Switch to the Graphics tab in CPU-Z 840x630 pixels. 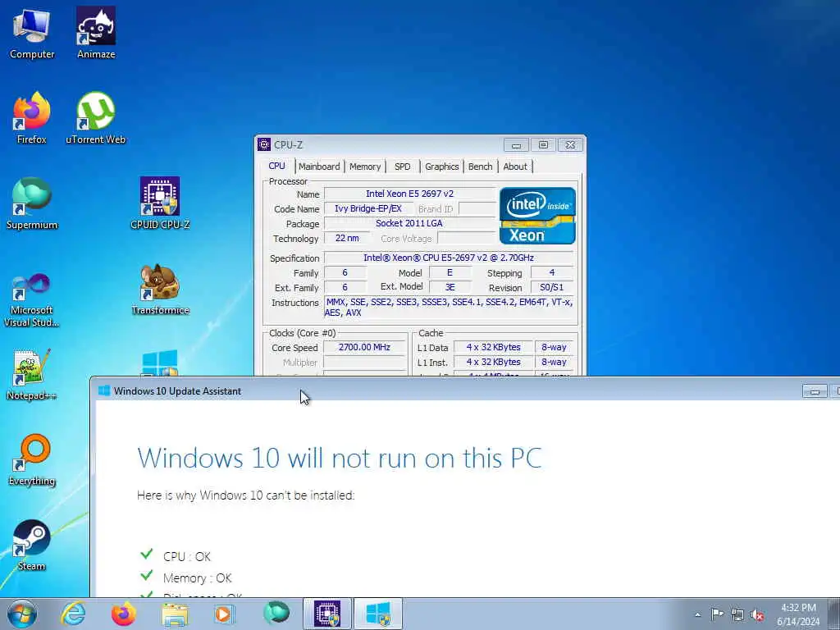click(442, 167)
